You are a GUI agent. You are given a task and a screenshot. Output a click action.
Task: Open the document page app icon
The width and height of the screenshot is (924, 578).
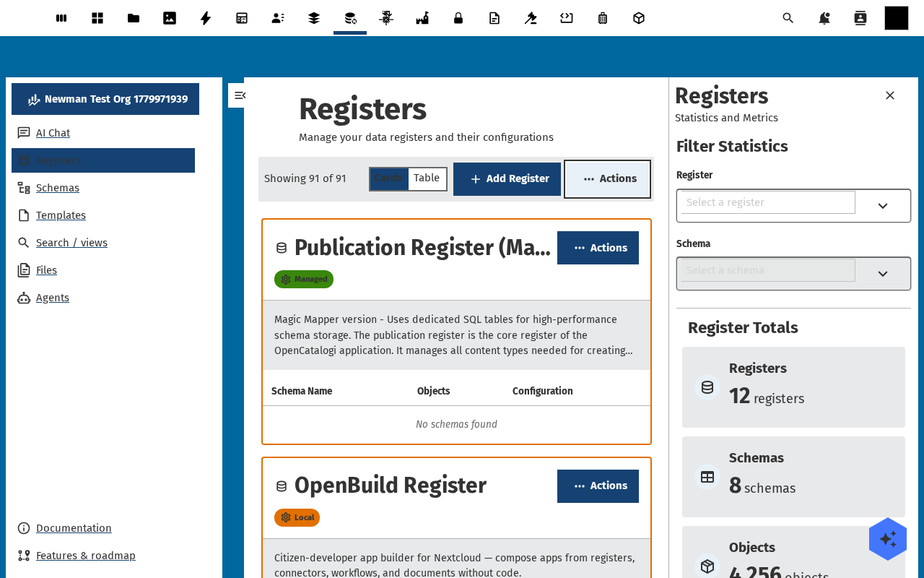(x=494, y=18)
